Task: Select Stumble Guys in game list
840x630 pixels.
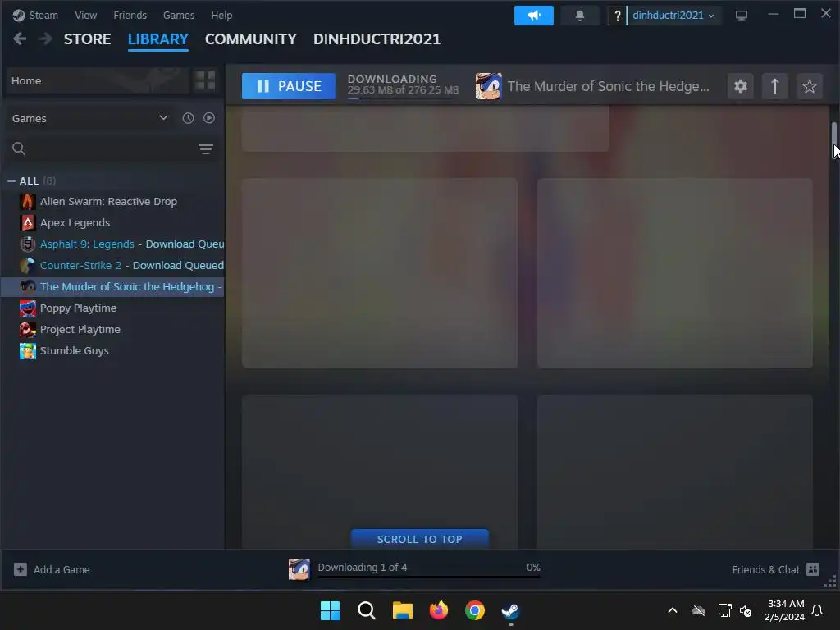Action: coord(75,350)
